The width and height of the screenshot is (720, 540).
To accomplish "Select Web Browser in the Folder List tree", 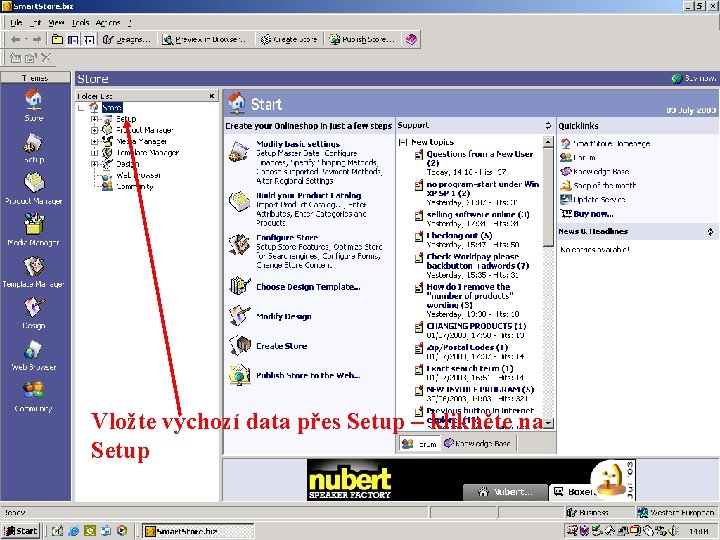I will [x=138, y=175].
